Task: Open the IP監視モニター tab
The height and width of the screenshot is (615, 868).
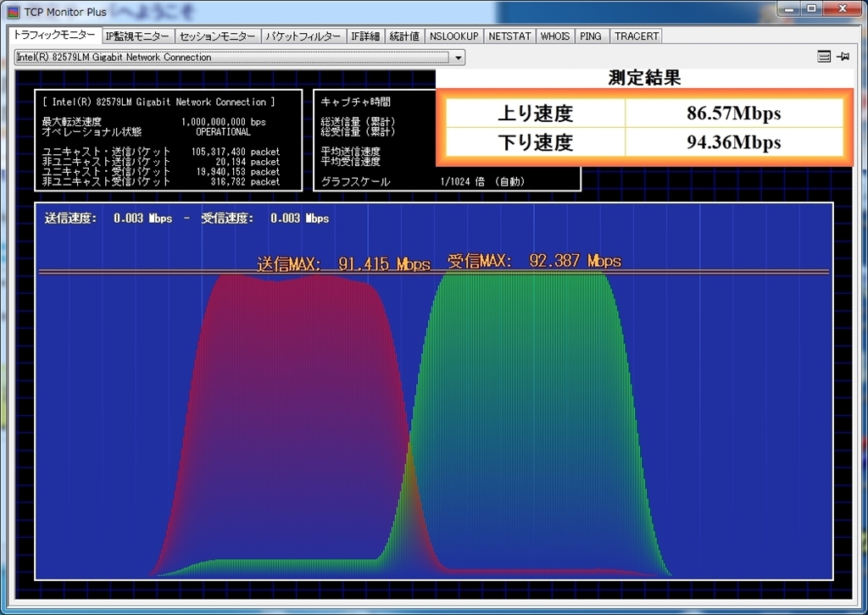Action: pyautogui.click(x=137, y=36)
